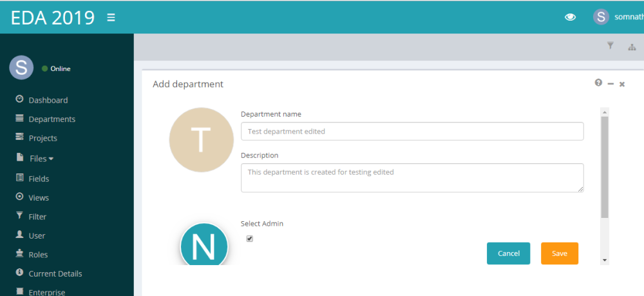Click the hamburger menu icon beside EDA 2019
The height and width of the screenshot is (296, 644).
coord(111,17)
